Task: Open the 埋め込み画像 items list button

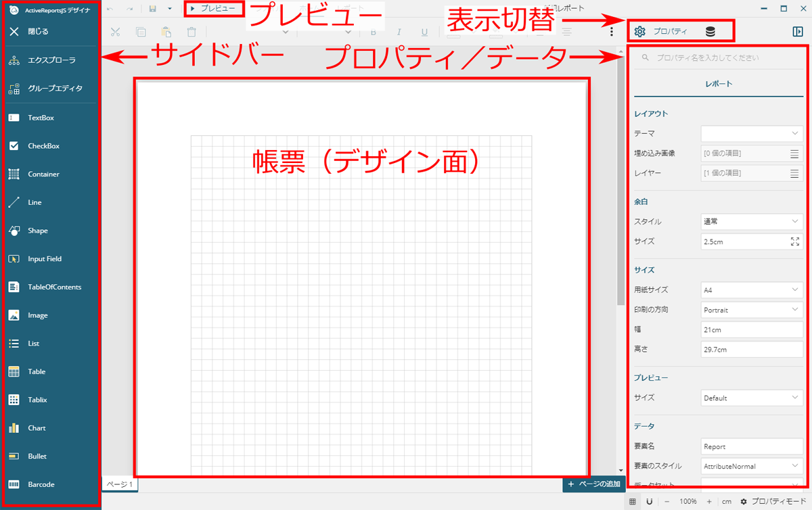Action: (x=794, y=154)
